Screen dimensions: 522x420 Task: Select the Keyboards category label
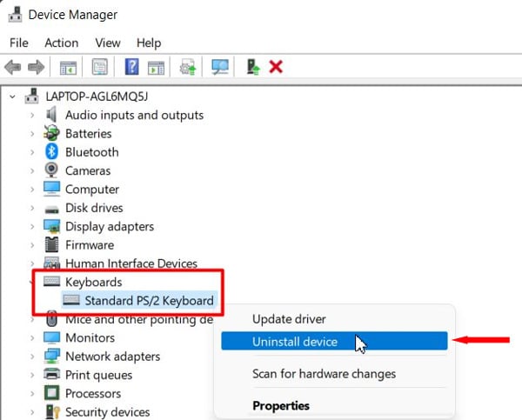tap(94, 282)
